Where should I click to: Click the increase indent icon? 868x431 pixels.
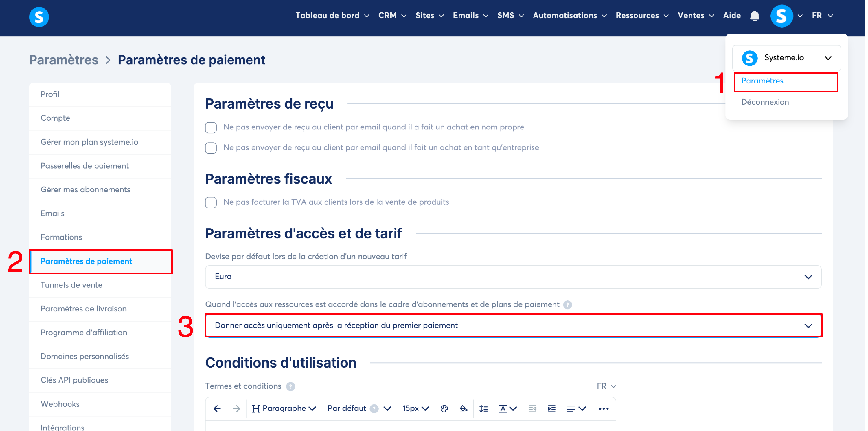coord(551,409)
